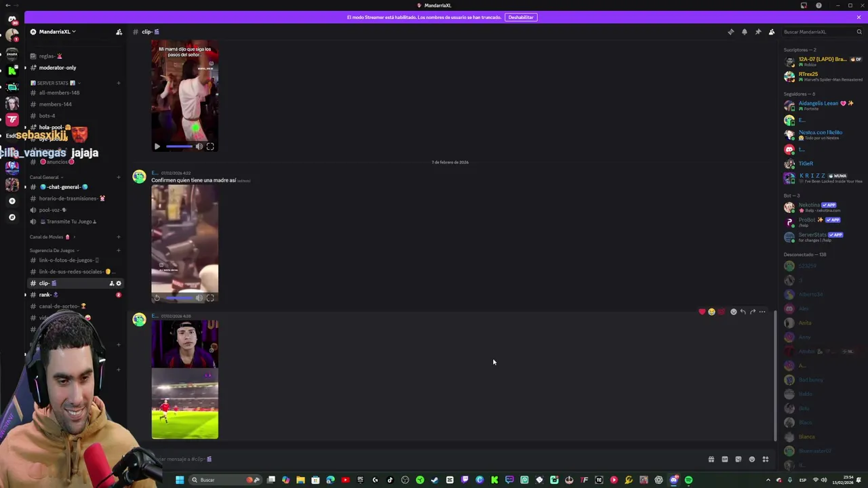868x488 pixels.
Task: Play the first video clip
Action: 157,146
